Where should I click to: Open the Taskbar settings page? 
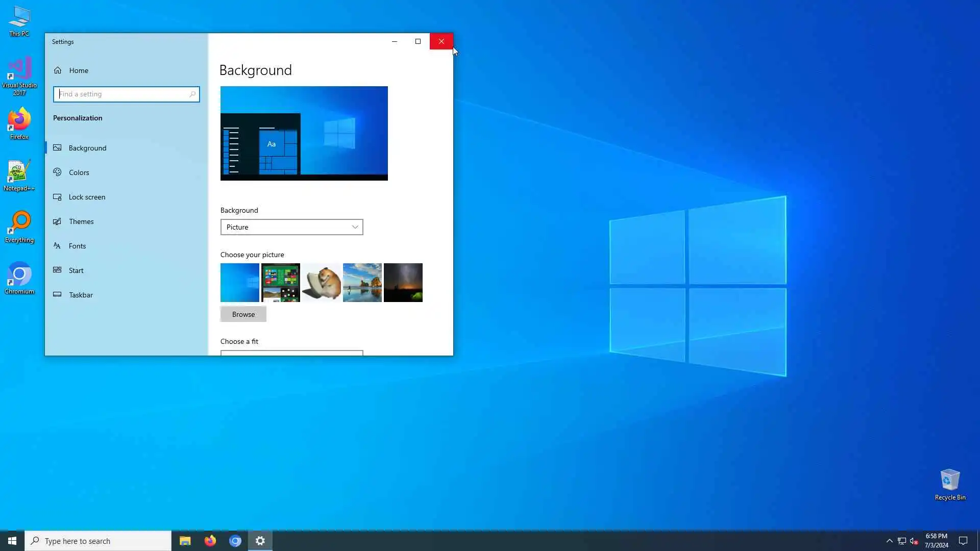click(81, 295)
